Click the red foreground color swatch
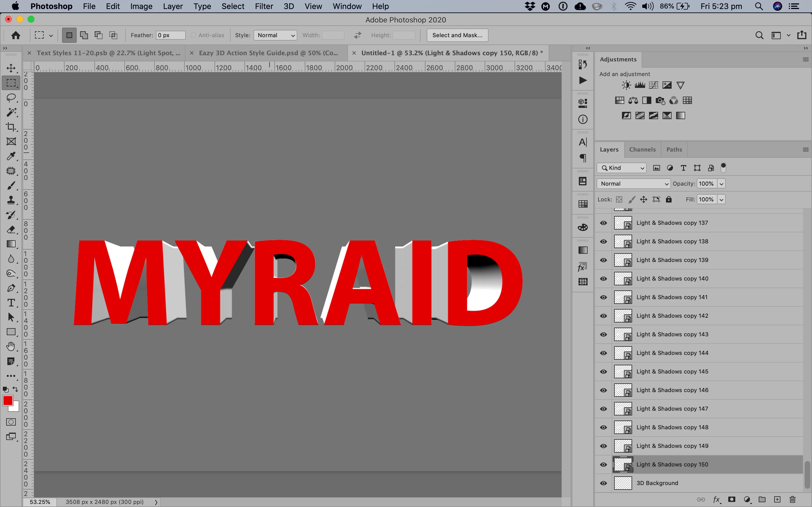 7,400
